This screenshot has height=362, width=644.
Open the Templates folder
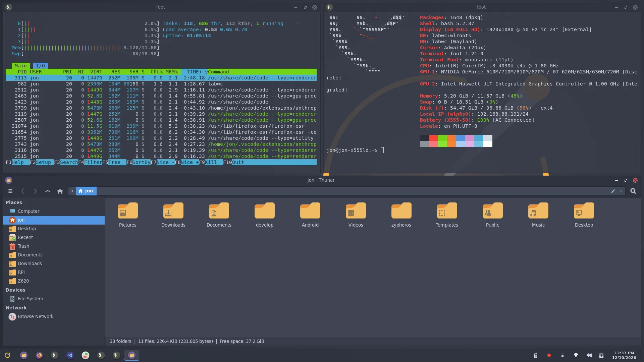[x=447, y=215]
